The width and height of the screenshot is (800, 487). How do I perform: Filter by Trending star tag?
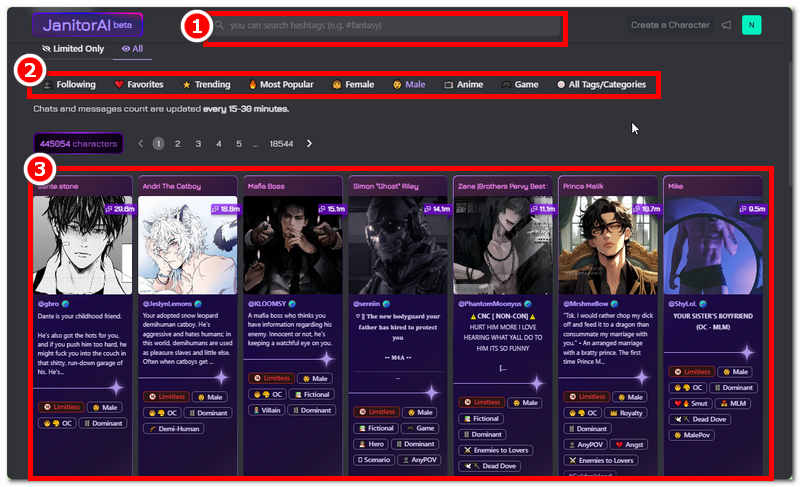click(x=205, y=85)
